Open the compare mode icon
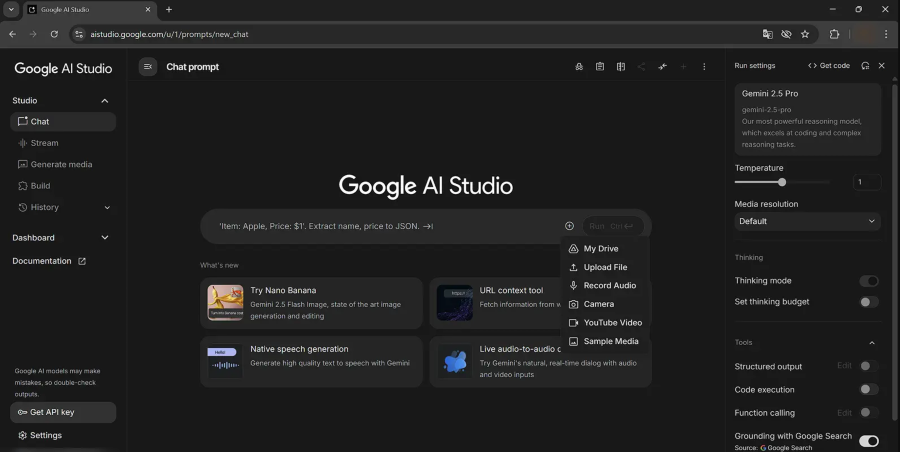 620,67
